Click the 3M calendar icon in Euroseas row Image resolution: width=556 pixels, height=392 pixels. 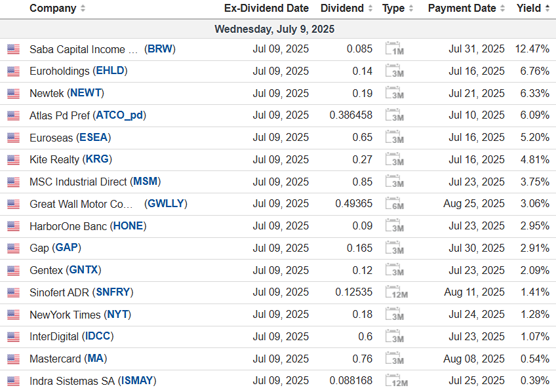click(394, 137)
